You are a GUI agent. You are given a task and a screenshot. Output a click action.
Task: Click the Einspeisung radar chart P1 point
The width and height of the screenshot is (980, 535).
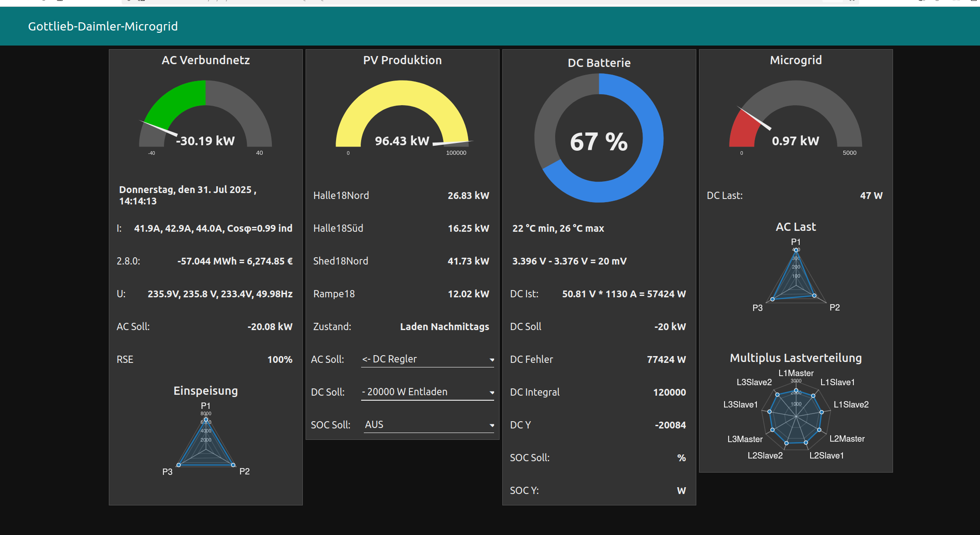pyautogui.click(x=206, y=419)
